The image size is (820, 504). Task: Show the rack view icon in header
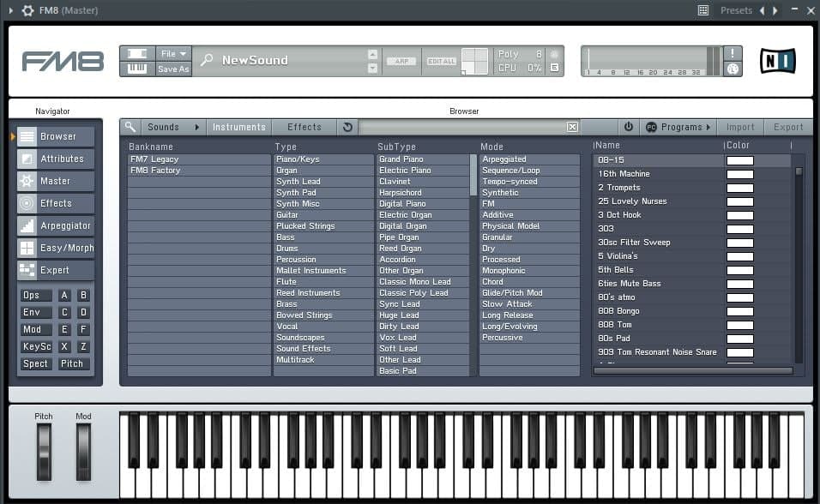click(x=137, y=53)
